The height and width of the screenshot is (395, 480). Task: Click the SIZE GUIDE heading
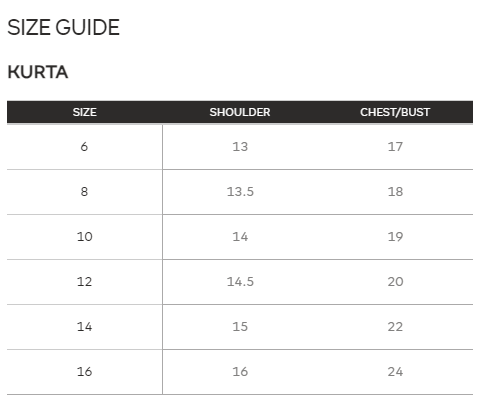(x=63, y=27)
